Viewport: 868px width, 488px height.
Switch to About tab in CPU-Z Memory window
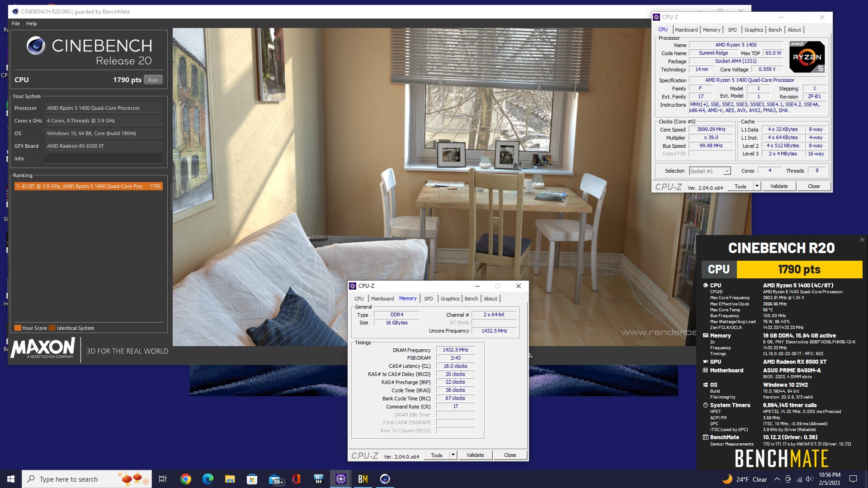[491, 299]
